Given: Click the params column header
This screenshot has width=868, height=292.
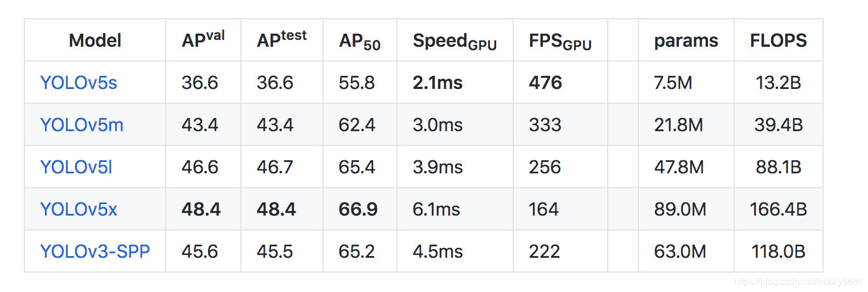Looking at the screenshot, I should (686, 40).
